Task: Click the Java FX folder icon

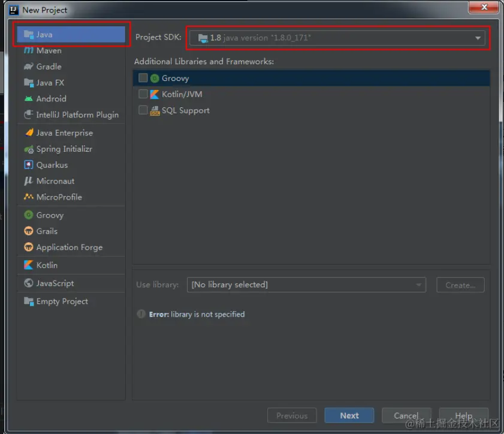Action: point(29,83)
